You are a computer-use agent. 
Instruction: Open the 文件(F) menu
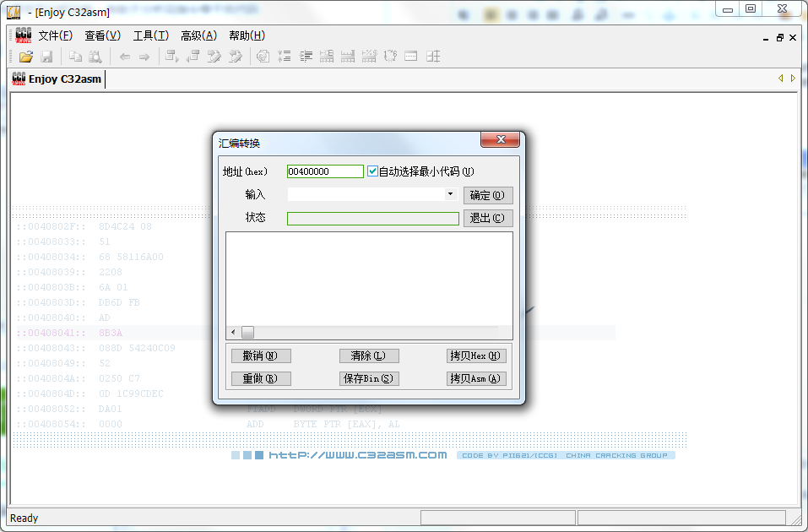[x=55, y=35]
